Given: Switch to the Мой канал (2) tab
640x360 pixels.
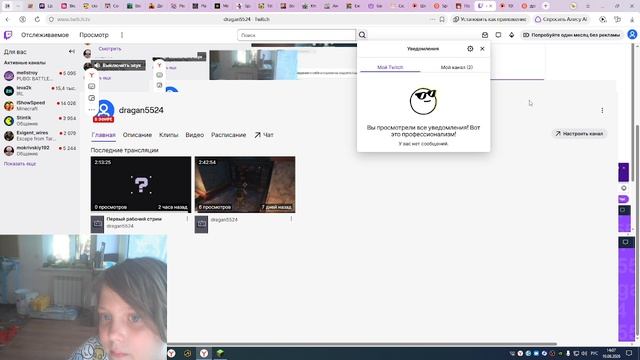Looking at the screenshot, I should tap(457, 67).
